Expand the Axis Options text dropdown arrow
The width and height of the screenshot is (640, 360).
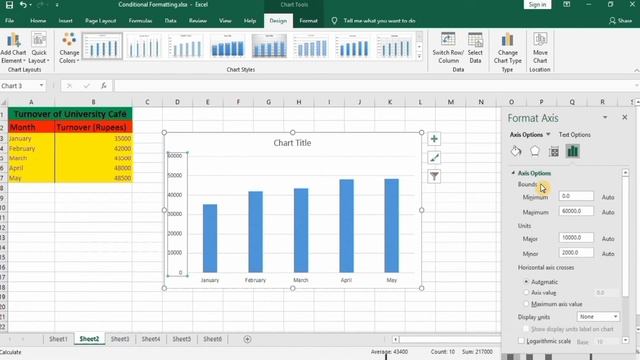tap(548, 134)
